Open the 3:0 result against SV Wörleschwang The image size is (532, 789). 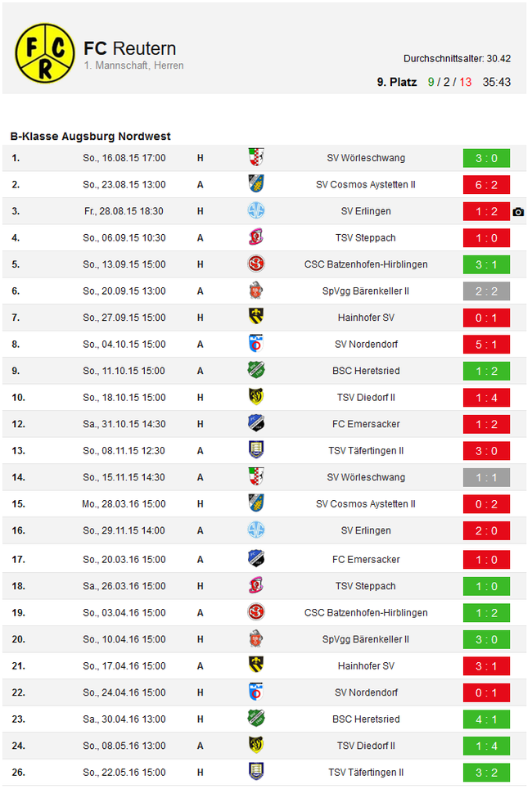pyautogui.click(x=486, y=158)
